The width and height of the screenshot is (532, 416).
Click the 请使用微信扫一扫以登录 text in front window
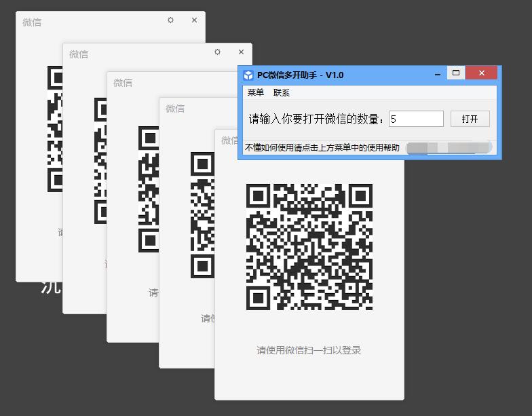click(x=309, y=350)
